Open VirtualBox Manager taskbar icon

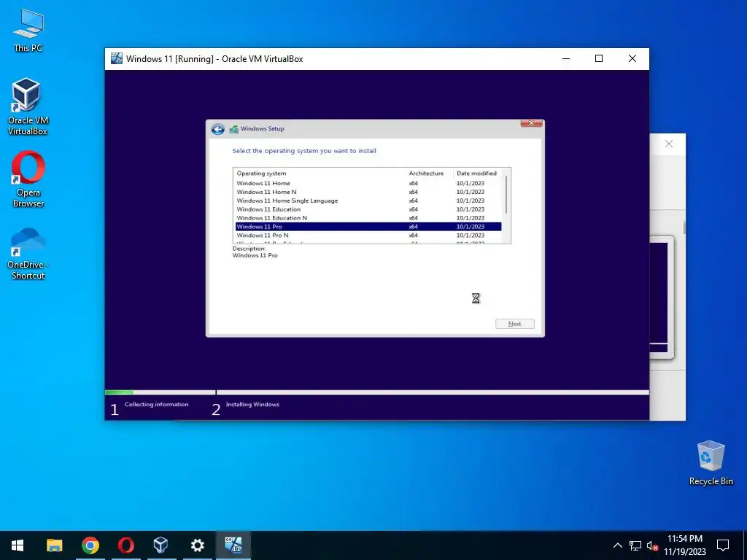click(161, 545)
